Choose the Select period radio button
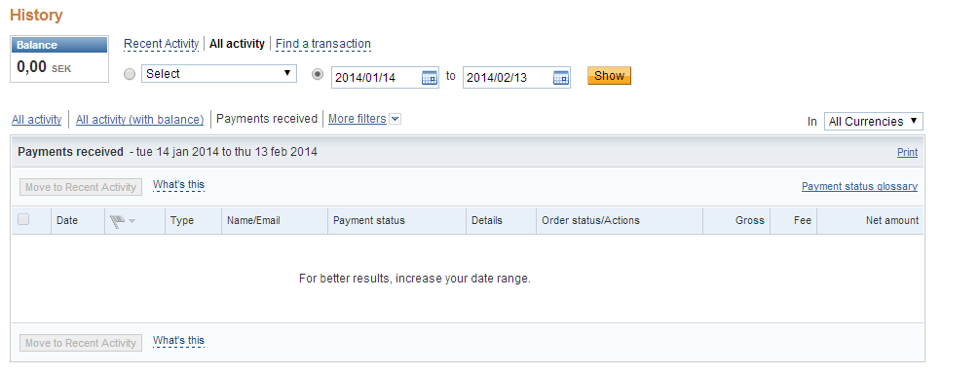The height and width of the screenshot is (375, 980). 130,74
